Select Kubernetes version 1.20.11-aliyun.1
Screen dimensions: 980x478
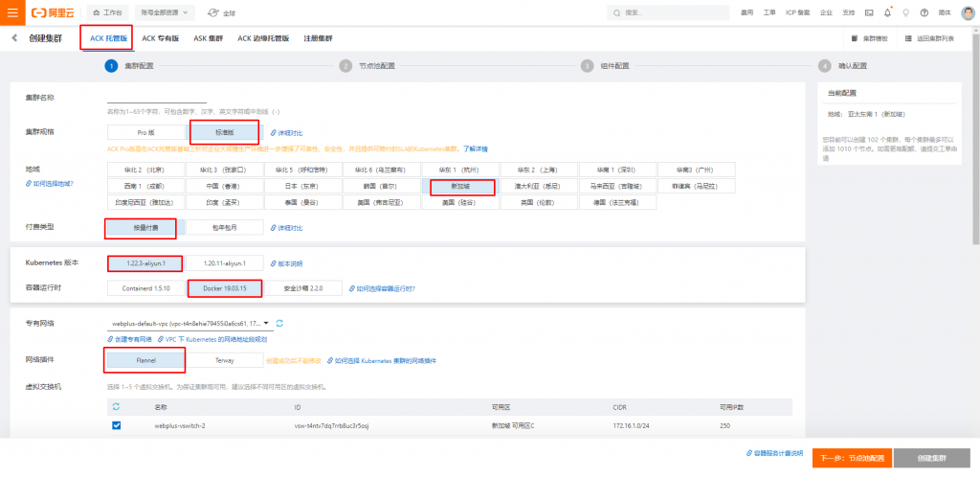point(224,263)
